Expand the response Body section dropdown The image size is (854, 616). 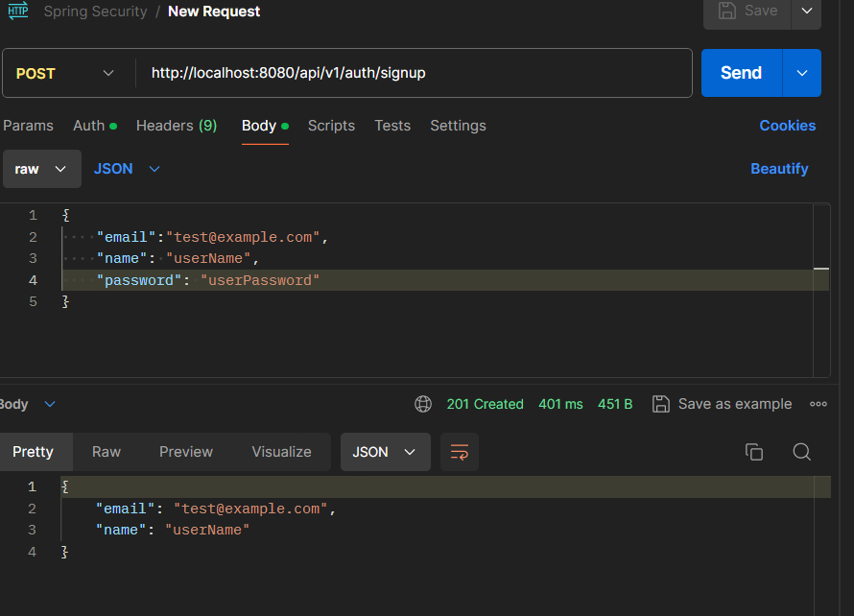[x=27, y=404]
